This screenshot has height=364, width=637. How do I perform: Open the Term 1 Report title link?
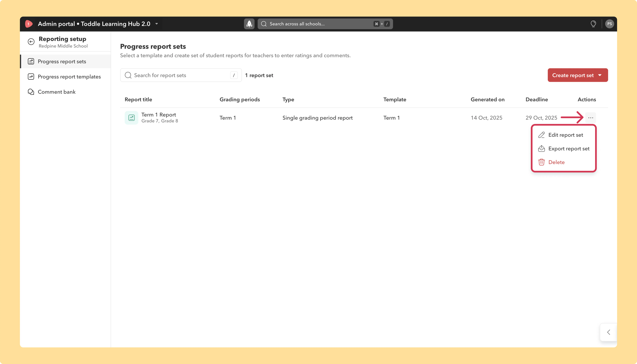point(159,115)
